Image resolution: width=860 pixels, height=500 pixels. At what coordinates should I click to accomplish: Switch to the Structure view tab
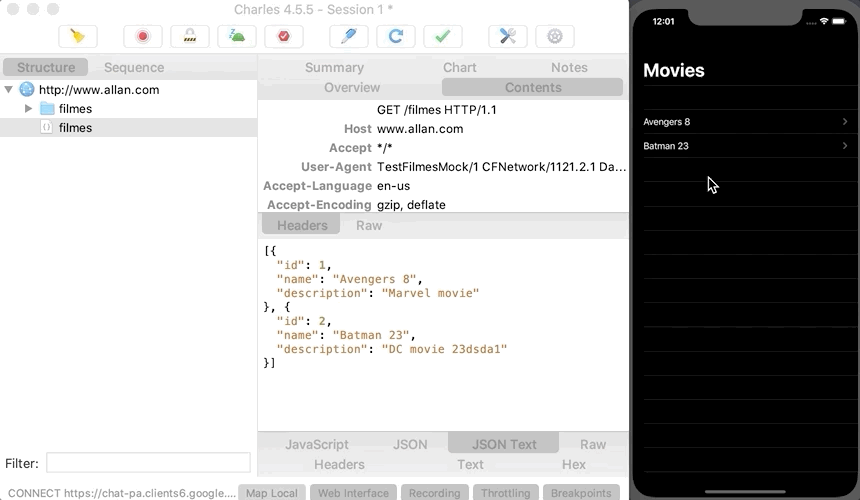click(46, 67)
